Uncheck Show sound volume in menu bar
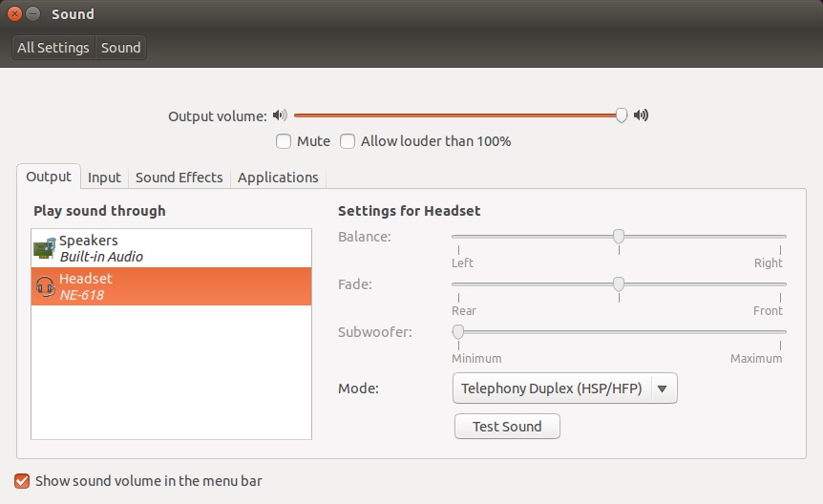The image size is (823, 504). [22, 481]
